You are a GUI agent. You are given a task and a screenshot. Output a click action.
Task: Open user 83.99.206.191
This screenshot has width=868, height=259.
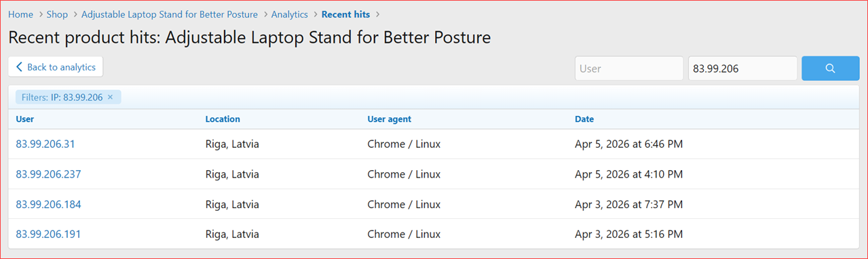(48, 234)
